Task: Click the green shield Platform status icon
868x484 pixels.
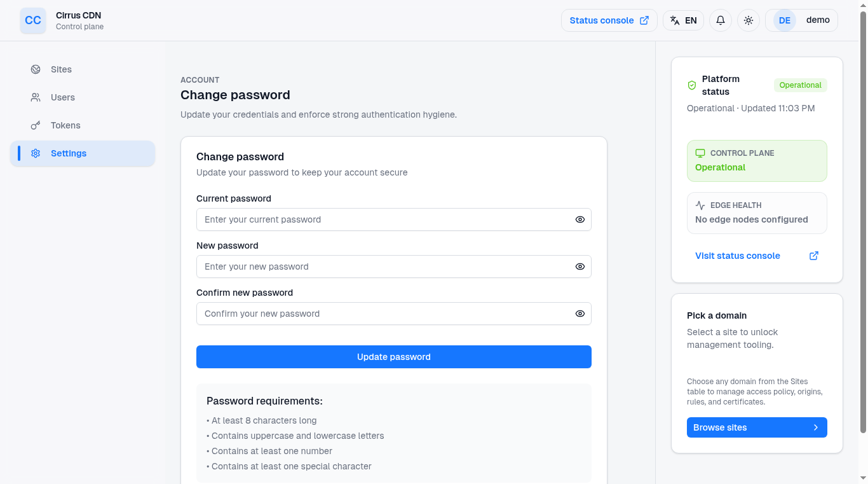Action: click(692, 85)
